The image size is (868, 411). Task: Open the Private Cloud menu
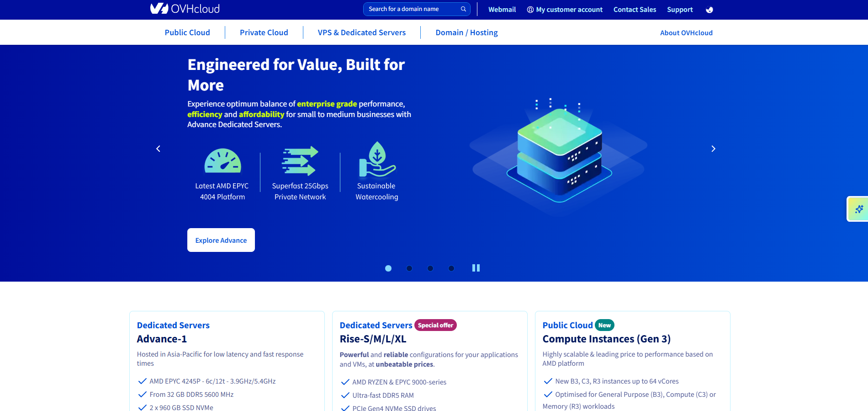[264, 32]
